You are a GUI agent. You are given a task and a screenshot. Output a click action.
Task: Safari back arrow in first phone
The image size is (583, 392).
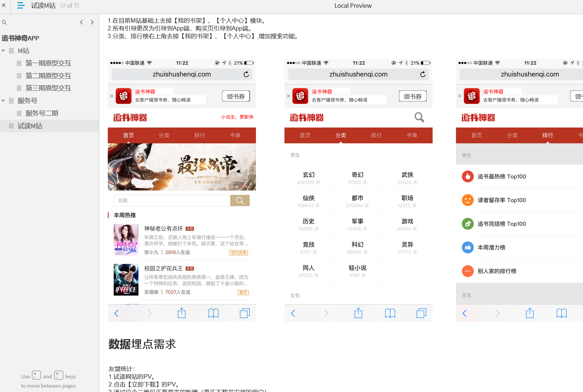click(x=116, y=313)
